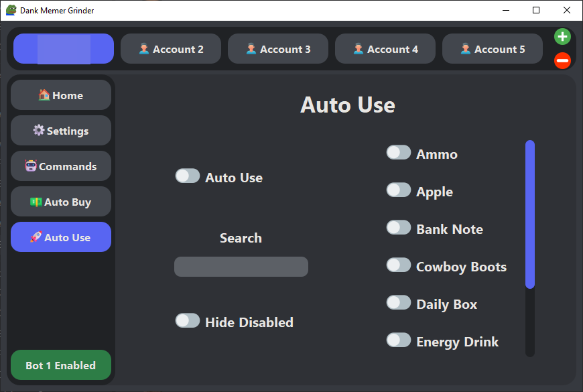Switch to the Account 2 tab

(171, 49)
